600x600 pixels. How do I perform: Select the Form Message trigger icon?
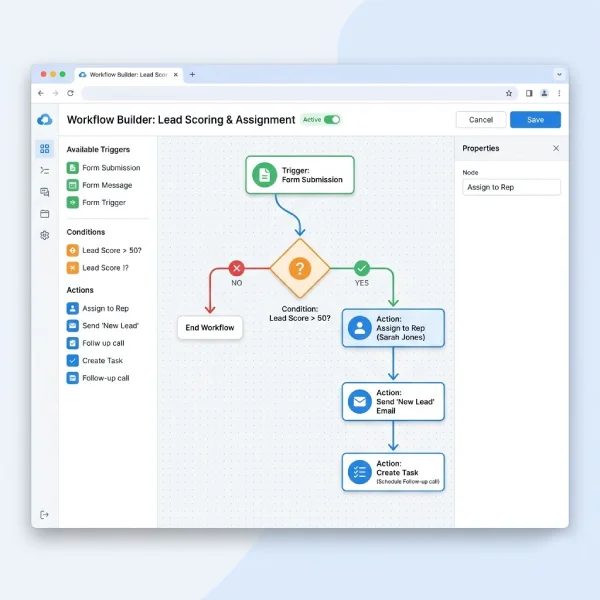[73, 185]
